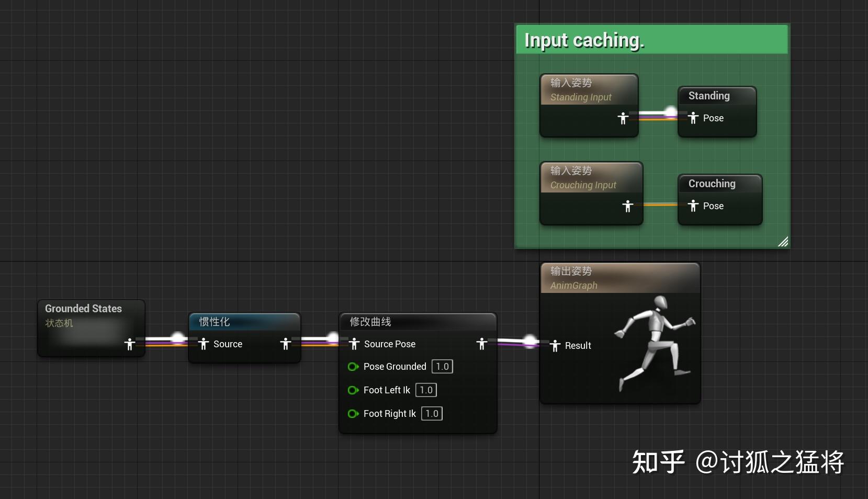Click the Standing node Pose input pin
Viewport: 868px width, 499px height.
tap(694, 118)
